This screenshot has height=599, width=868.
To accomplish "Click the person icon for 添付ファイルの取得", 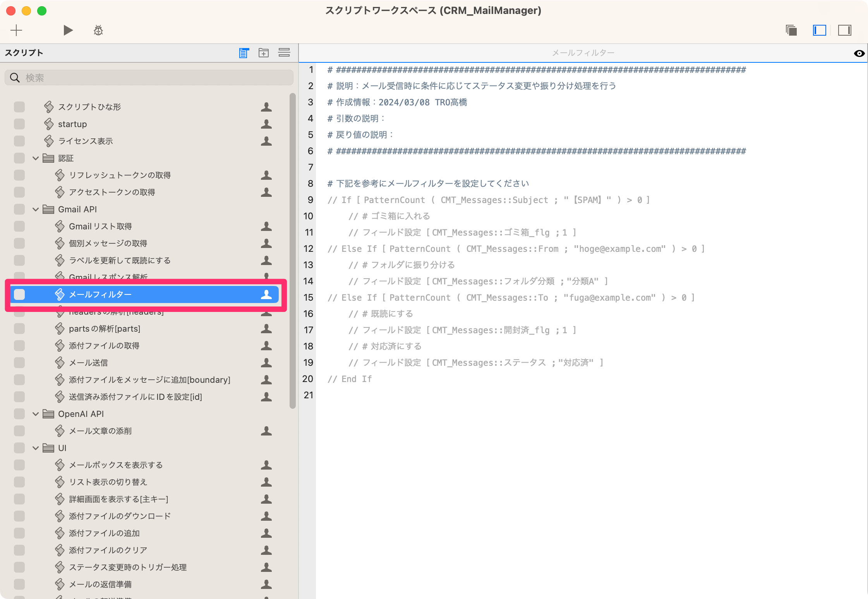I will click(266, 346).
